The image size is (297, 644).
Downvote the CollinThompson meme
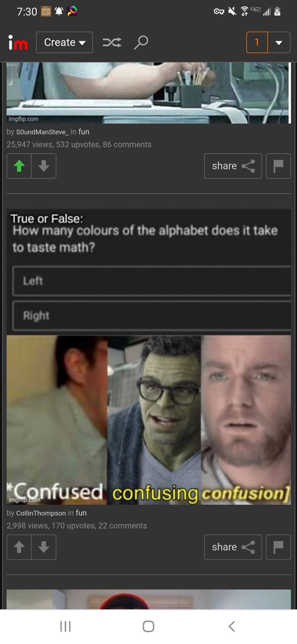coord(44,547)
